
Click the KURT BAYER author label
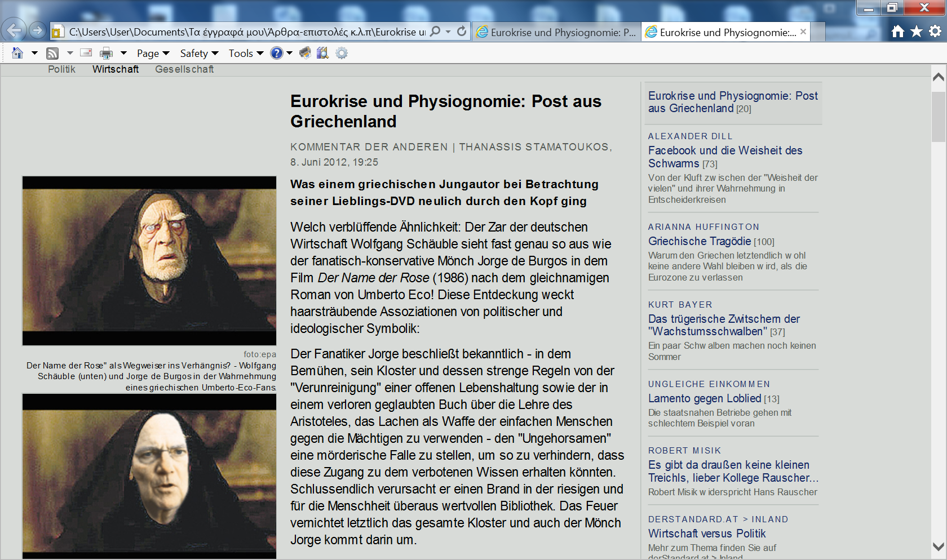680,305
